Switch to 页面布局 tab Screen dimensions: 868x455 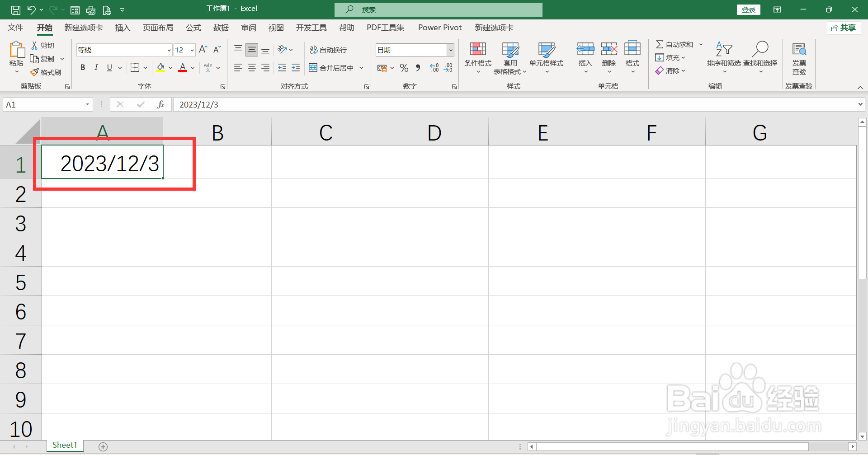158,28
